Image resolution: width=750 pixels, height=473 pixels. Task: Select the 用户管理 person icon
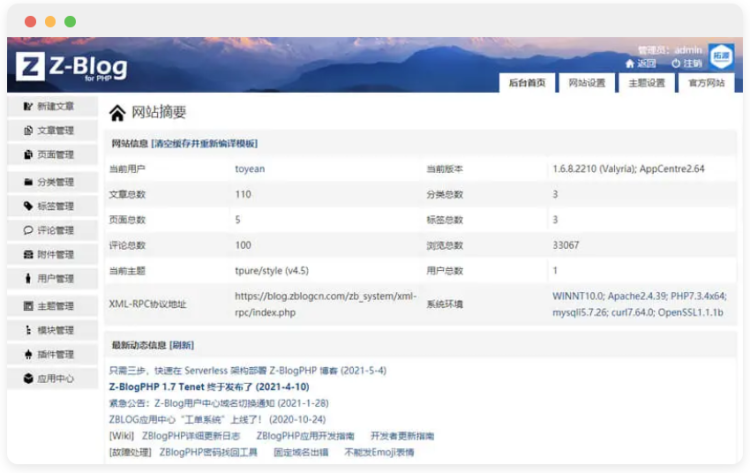(28, 278)
